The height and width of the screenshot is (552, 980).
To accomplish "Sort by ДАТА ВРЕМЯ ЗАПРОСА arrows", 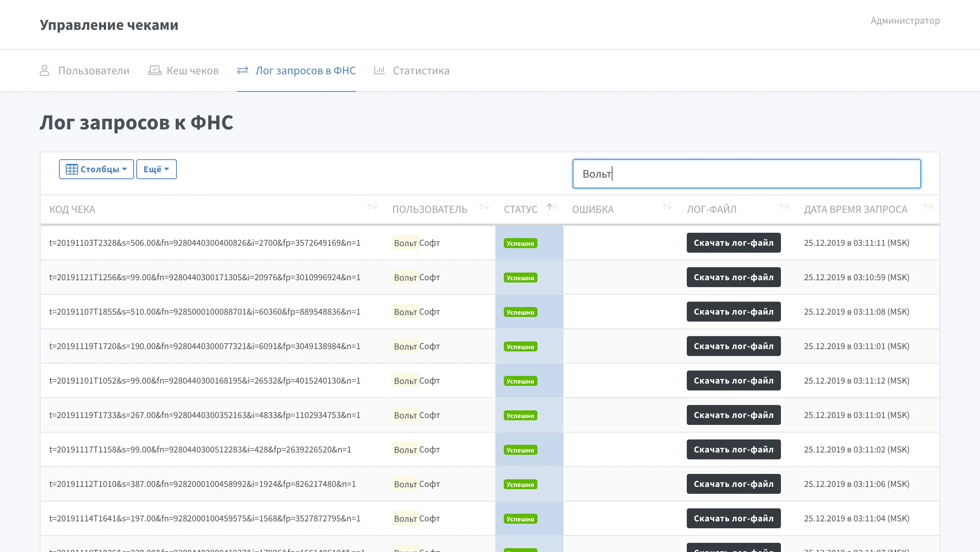I will click(x=928, y=207).
